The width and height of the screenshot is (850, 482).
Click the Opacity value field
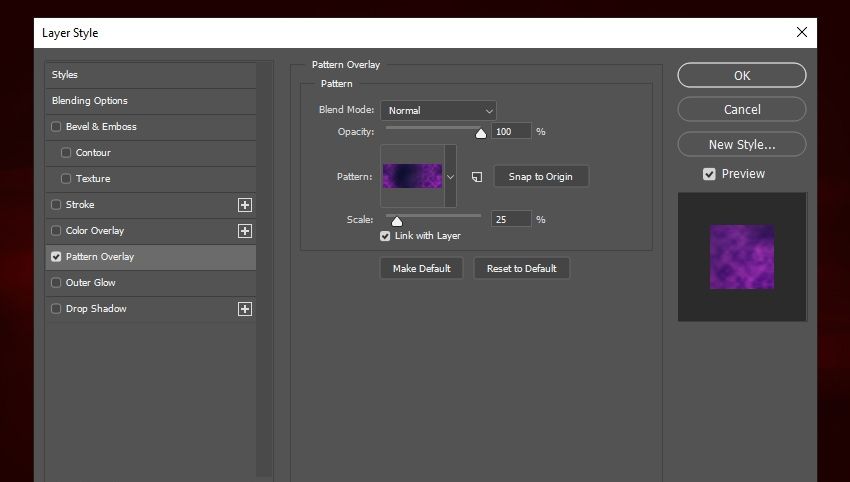coord(511,132)
